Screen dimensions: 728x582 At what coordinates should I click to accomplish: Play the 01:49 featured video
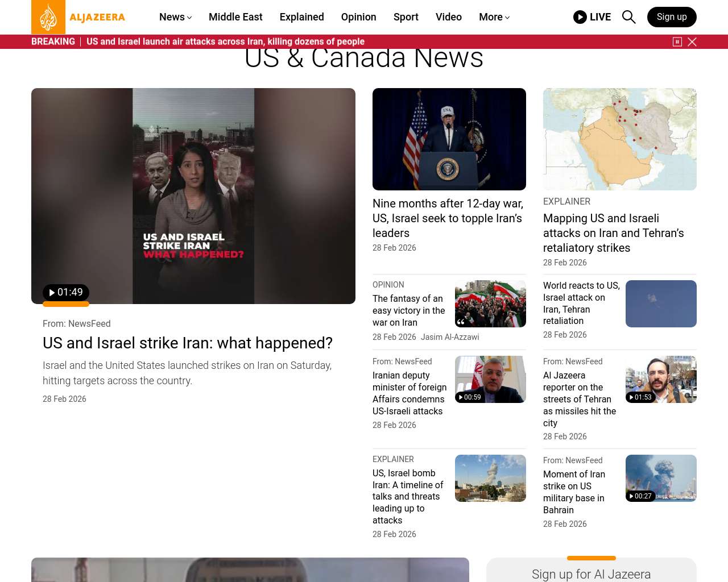coord(66,292)
